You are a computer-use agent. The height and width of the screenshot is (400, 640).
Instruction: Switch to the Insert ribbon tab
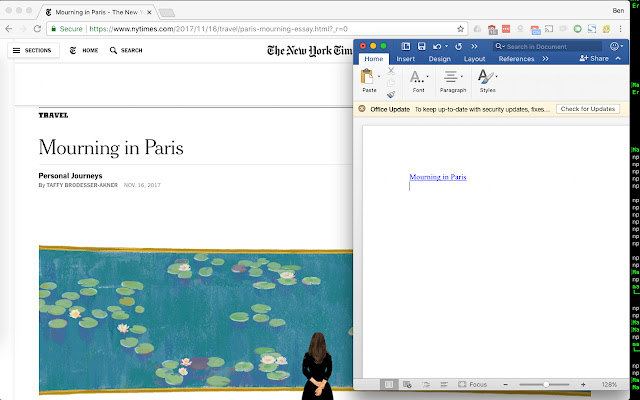coord(405,59)
